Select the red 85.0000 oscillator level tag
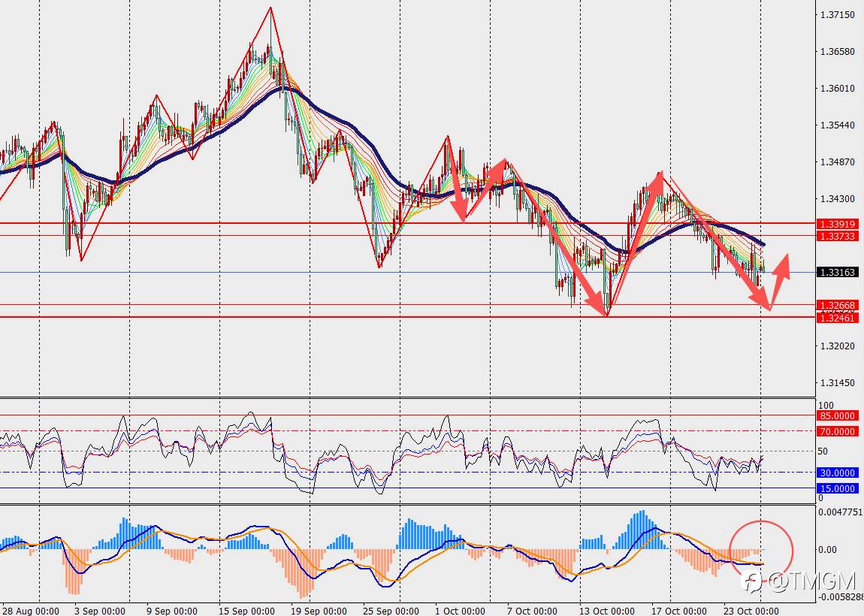Screen dimensions: 864x616 [x=838, y=416]
